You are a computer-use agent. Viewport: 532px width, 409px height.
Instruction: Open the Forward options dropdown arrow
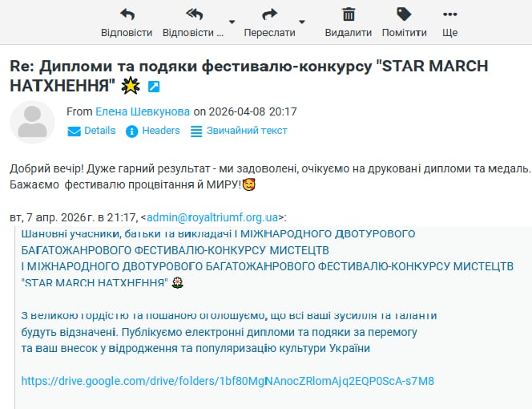pos(302,22)
